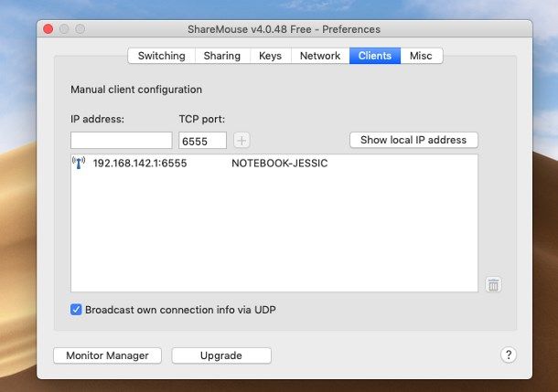
Task: Go to the Keys tab
Action: 271,56
